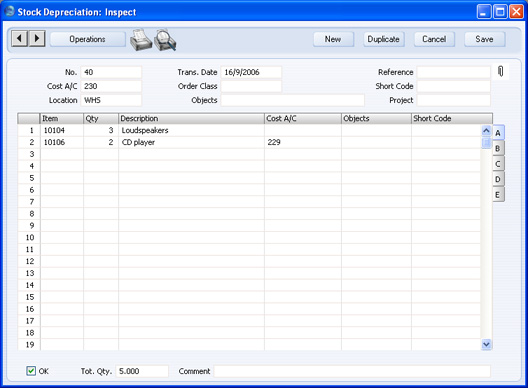Image resolution: width=528 pixels, height=388 pixels.
Task: Toggle the OK checkbox
Action: click(x=31, y=371)
